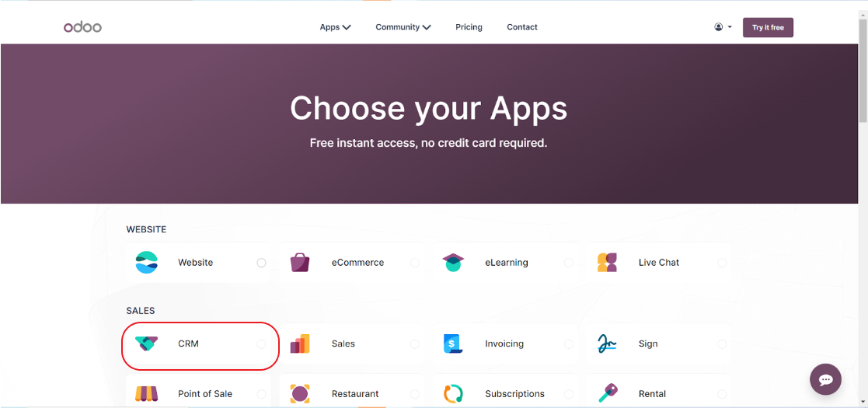Click the Try it free button
The width and height of the screenshot is (868, 415).
click(x=768, y=27)
